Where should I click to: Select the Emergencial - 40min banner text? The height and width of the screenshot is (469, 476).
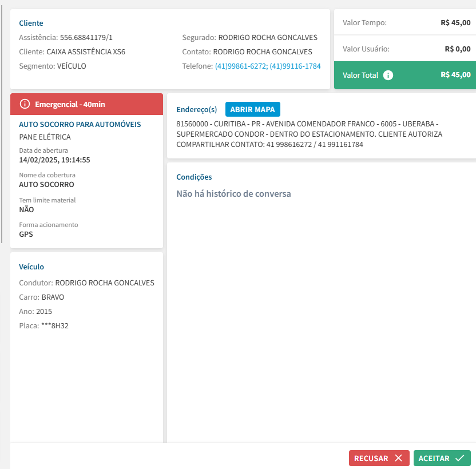70,104
